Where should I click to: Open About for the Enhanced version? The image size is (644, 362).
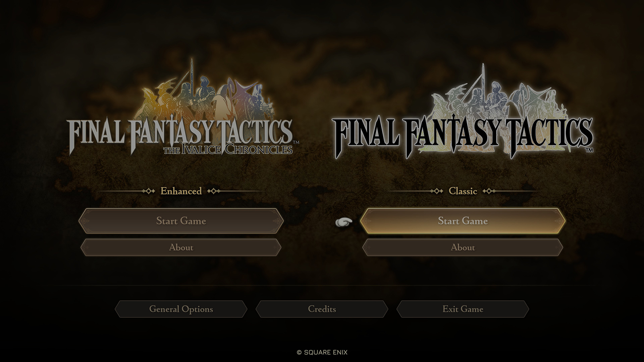pos(181,247)
